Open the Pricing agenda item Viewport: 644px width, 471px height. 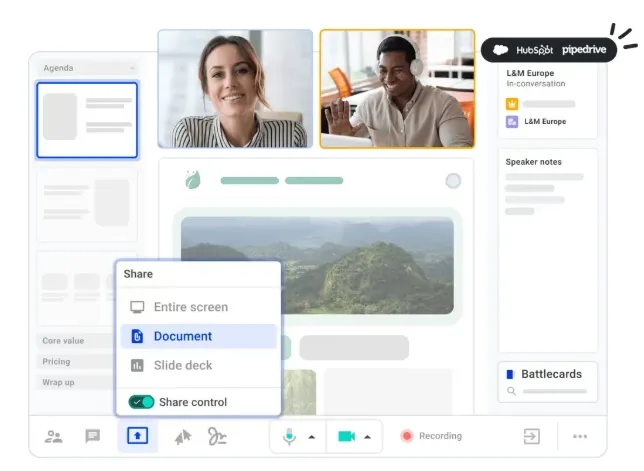pos(76,362)
